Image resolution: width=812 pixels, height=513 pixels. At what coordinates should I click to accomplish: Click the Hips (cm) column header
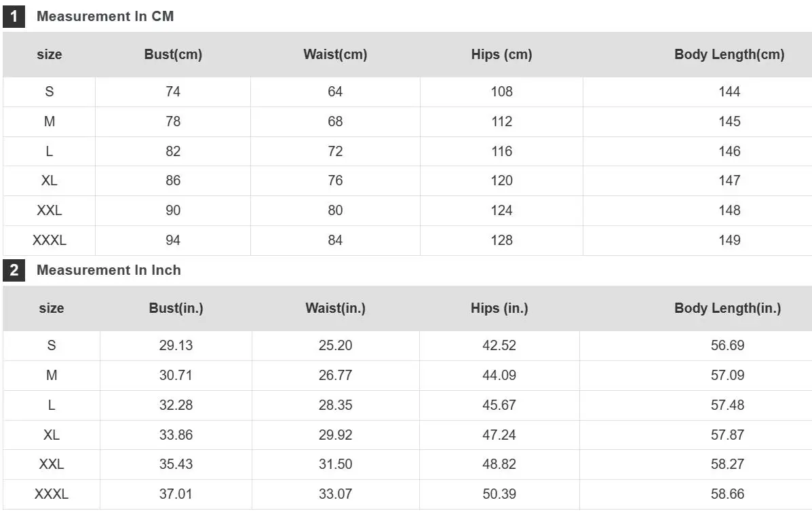[501, 55]
